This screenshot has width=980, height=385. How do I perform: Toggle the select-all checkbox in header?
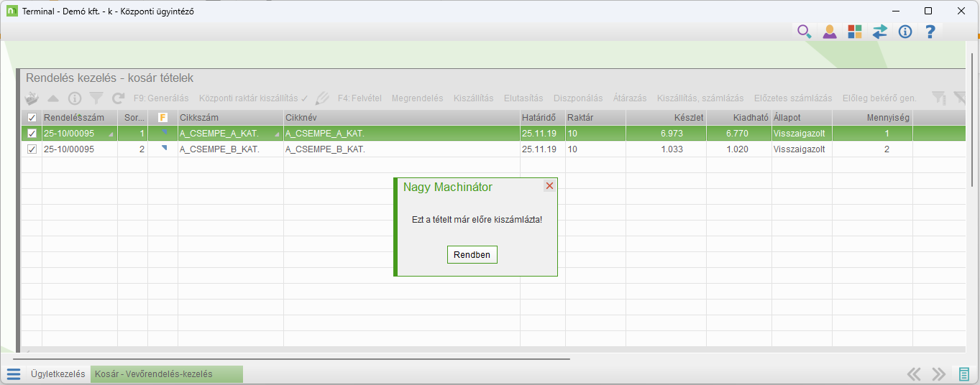point(32,118)
